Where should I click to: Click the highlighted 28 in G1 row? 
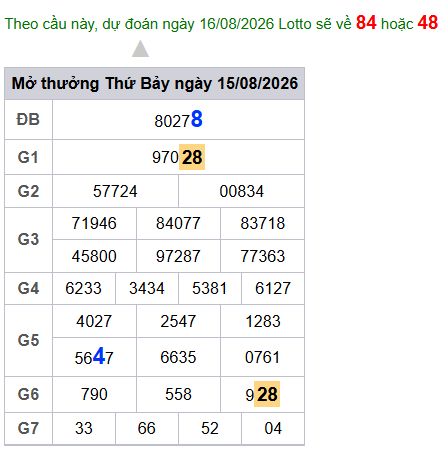pos(192,157)
